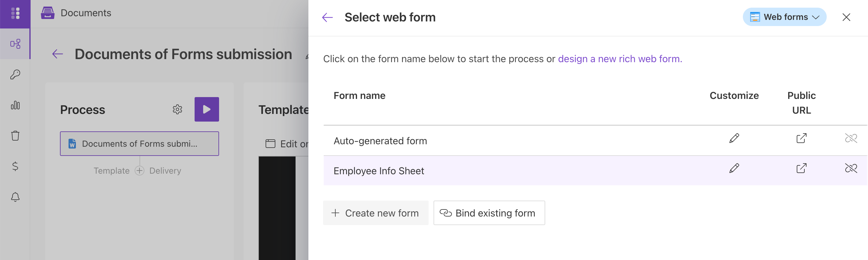The width and height of the screenshot is (868, 260).
Task: Open the bar chart statistics icon
Action: click(x=15, y=105)
